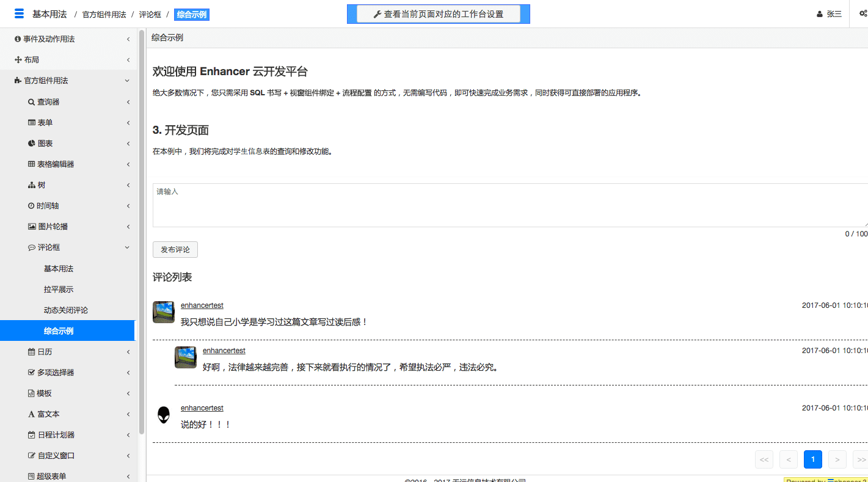Viewport: 868px width, 482px height.
Task: Open the 动态关闭评论 menu item
Action: point(67,310)
